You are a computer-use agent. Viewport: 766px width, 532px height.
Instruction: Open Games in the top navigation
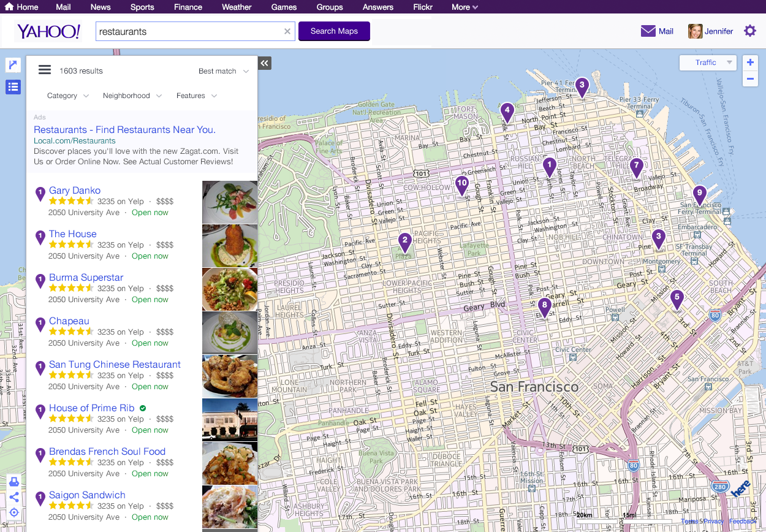284,7
